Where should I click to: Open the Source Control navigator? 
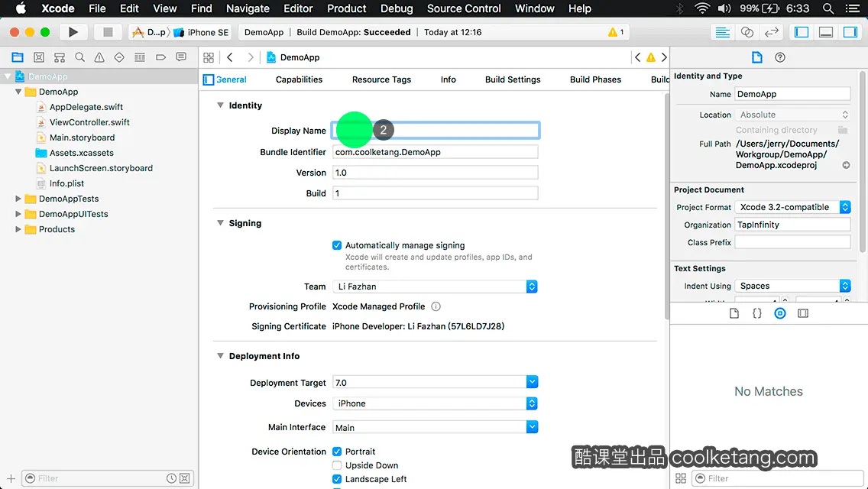pos(39,57)
